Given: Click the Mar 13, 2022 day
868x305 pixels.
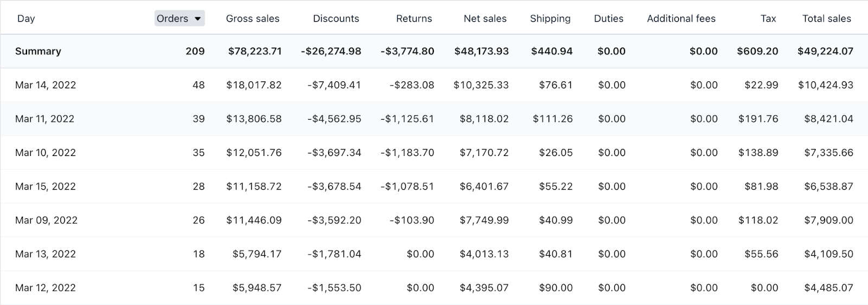Looking at the screenshot, I should coord(46,254).
